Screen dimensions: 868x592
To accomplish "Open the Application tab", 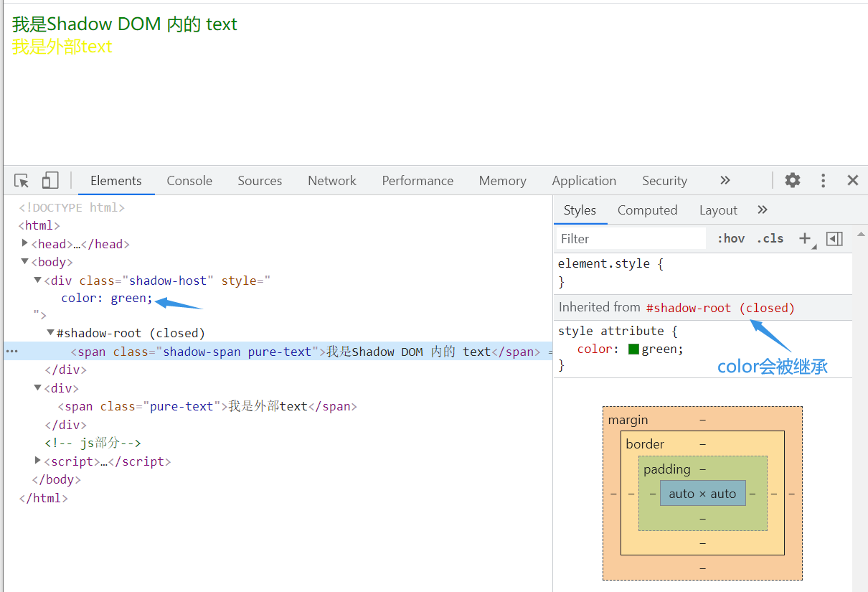I will tap(584, 181).
